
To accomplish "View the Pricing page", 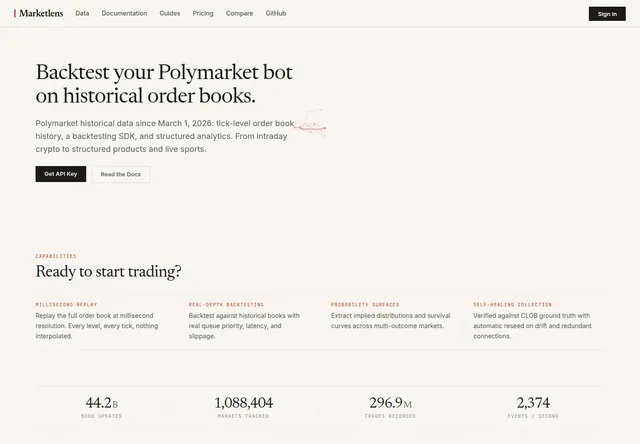I will (203, 13).
